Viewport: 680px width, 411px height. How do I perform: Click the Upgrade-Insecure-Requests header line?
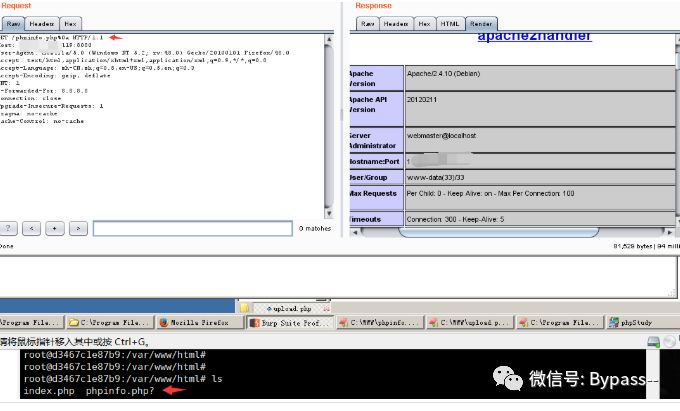click(52, 106)
